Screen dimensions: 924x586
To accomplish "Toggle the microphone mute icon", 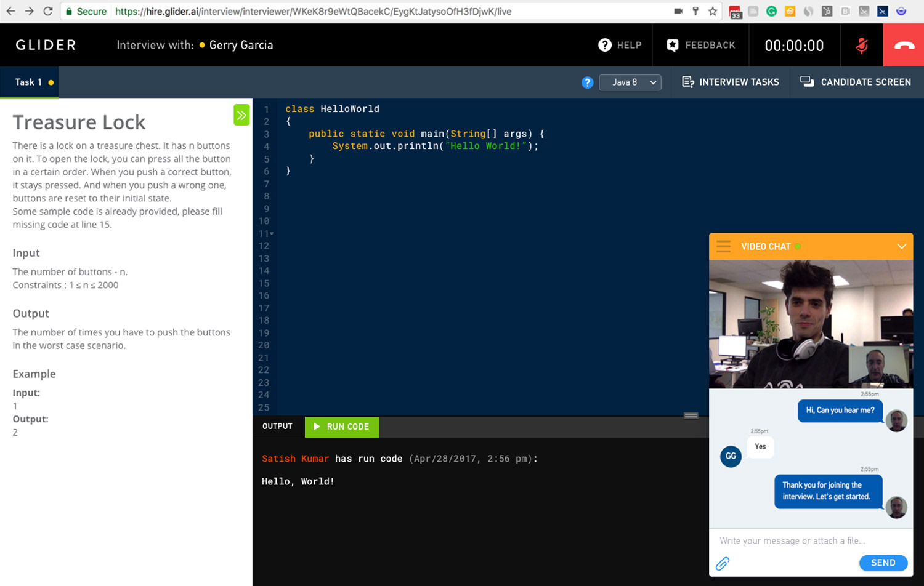I will [x=861, y=46].
